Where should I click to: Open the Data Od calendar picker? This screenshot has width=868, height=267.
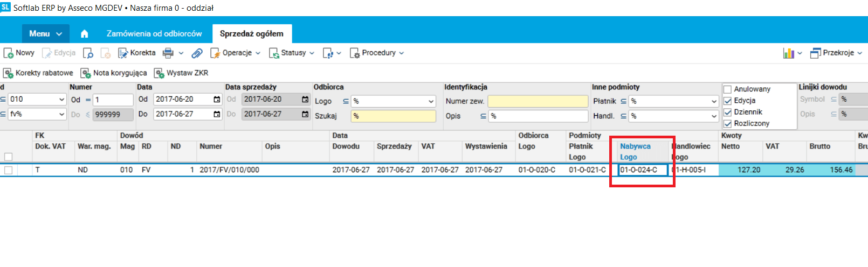pyautogui.click(x=217, y=100)
